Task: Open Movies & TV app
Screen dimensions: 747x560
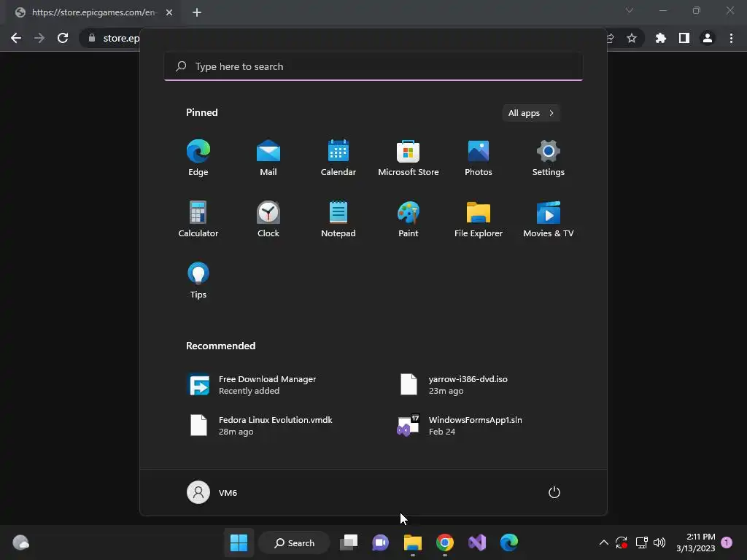Action: click(549, 219)
